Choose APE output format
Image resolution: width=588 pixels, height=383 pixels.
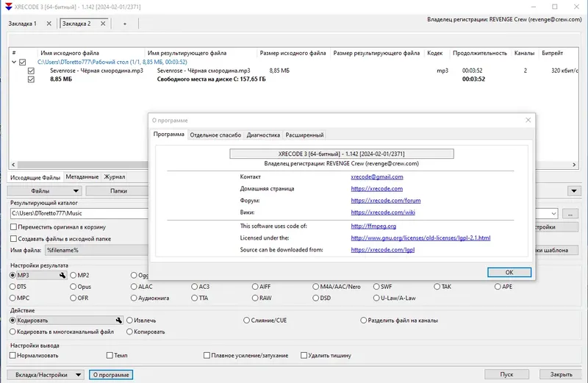[498, 287]
